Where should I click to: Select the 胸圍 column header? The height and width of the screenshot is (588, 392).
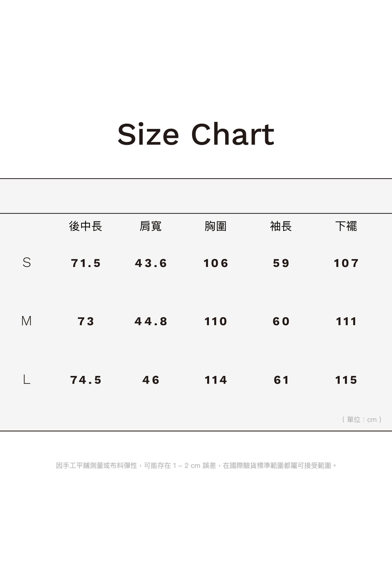tap(216, 226)
